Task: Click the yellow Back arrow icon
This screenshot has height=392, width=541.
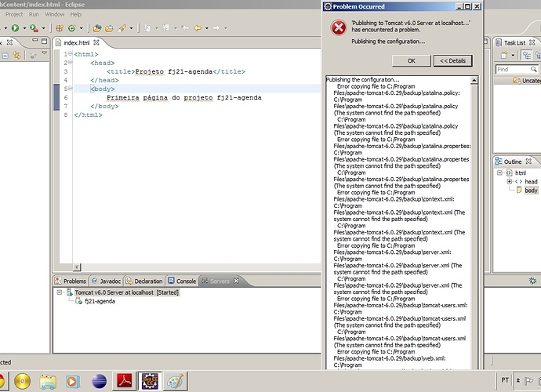Action: 198,28
